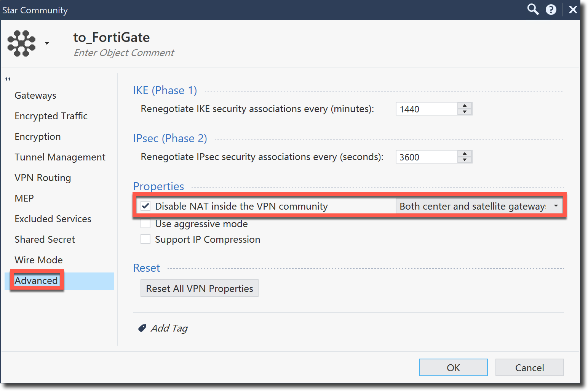The width and height of the screenshot is (588, 391).
Task: Tick the Support IP Compression checkbox
Action: pos(145,239)
